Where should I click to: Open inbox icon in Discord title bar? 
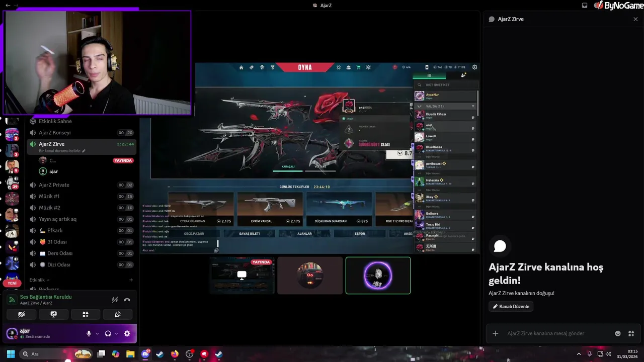pyautogui.click(x=585, y=5)
